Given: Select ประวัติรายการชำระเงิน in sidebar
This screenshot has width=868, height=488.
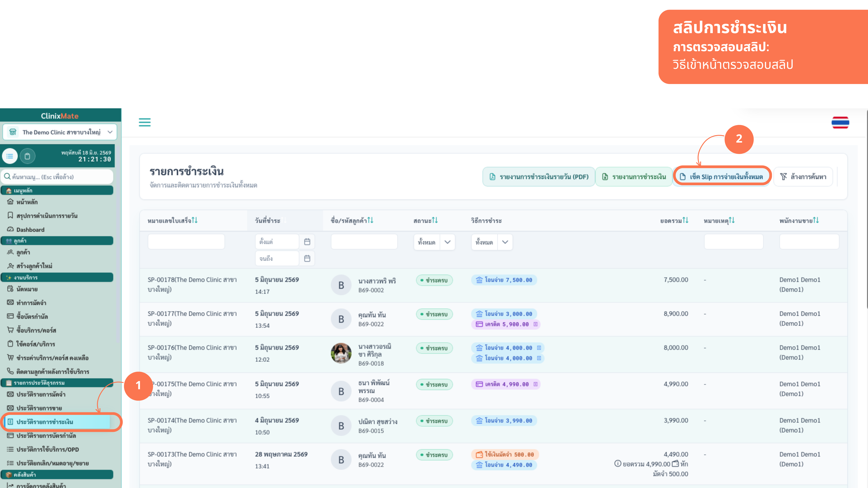Looking at the screenshot, I should (57, 422).
